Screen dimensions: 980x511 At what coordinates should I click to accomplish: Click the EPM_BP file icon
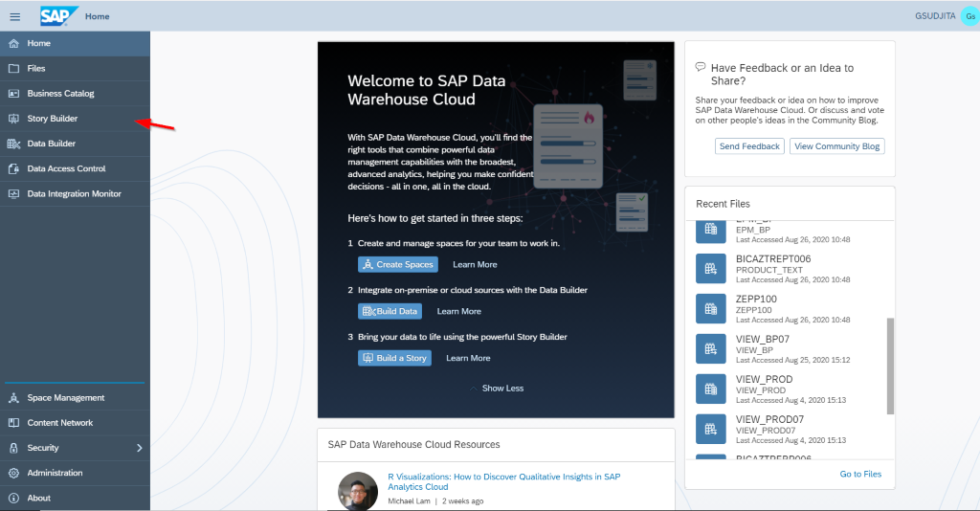pos(711,232)
